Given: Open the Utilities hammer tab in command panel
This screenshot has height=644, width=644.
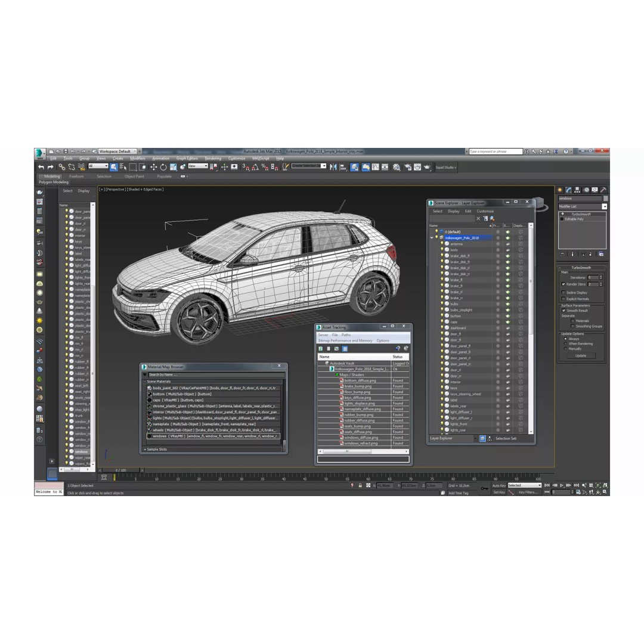Looking at the screenshot, I should [x=603, y=190].
